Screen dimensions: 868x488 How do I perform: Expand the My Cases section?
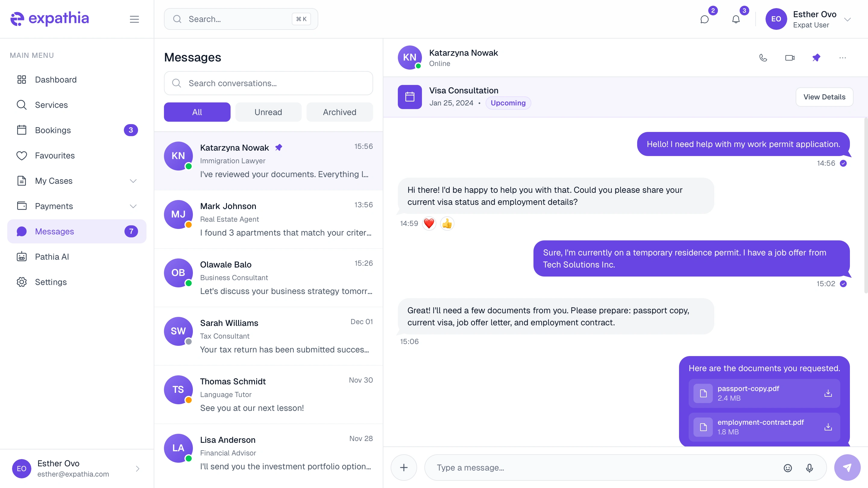tap(134, 181)
